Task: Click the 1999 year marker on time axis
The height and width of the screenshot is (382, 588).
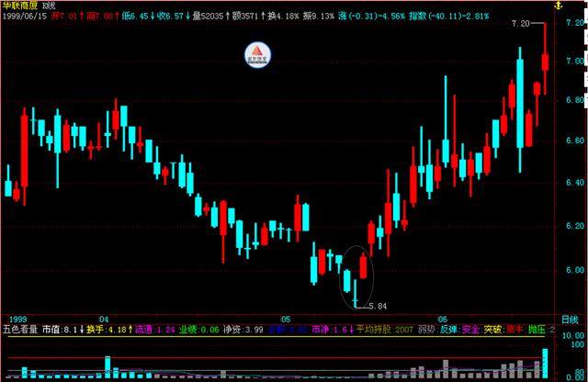Action: tap(18, 320)
